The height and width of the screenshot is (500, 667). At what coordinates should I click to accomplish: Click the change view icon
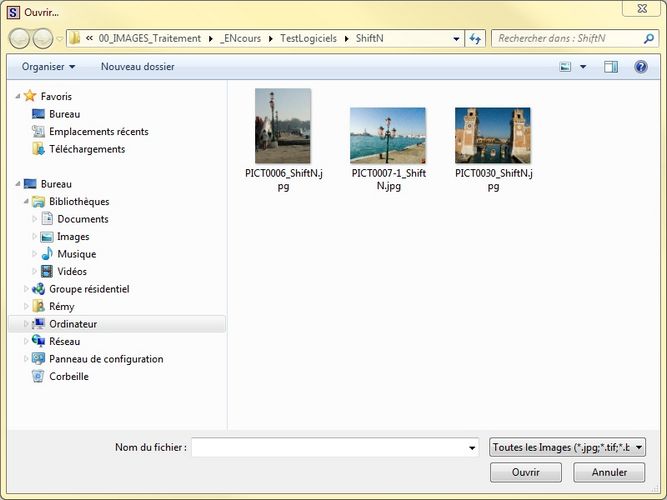[x=566, y=67]
